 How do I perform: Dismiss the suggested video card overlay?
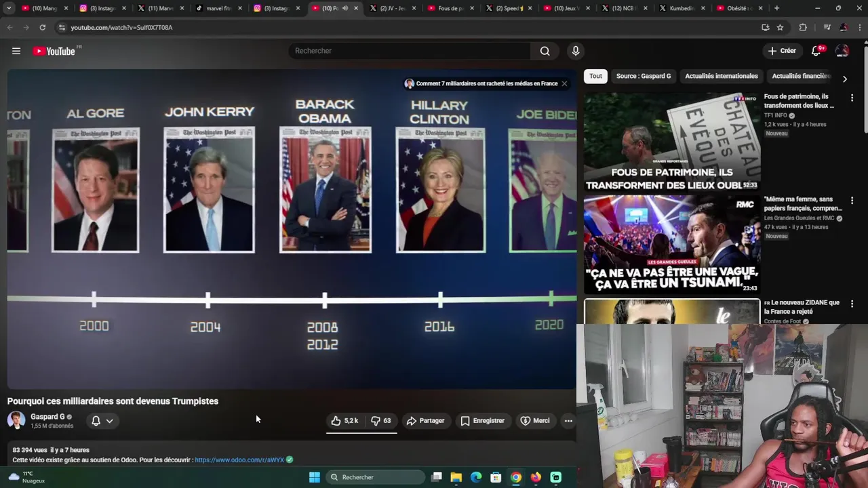(564, 83)
